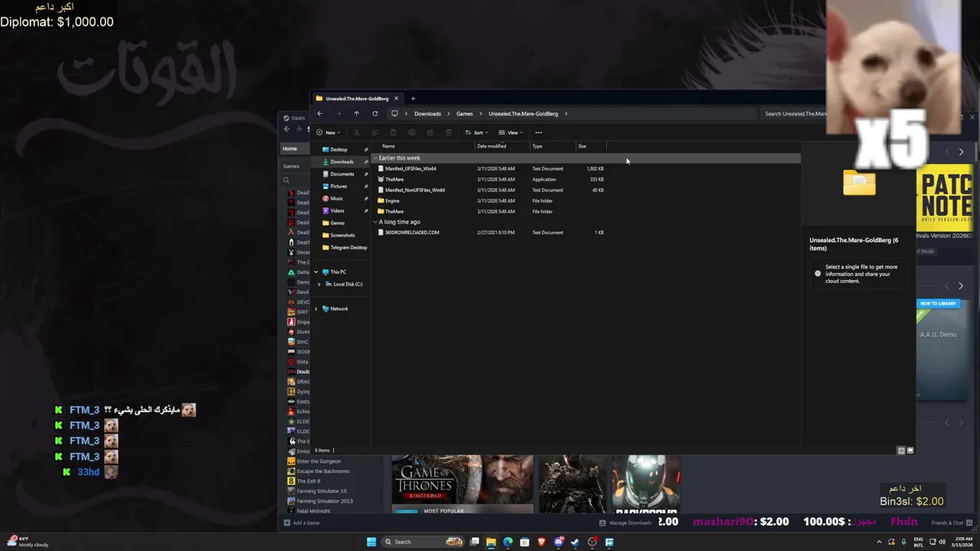Screen dimensions: 980x551
Task: Open Discord from the taskbar
Action: point(559,542)
